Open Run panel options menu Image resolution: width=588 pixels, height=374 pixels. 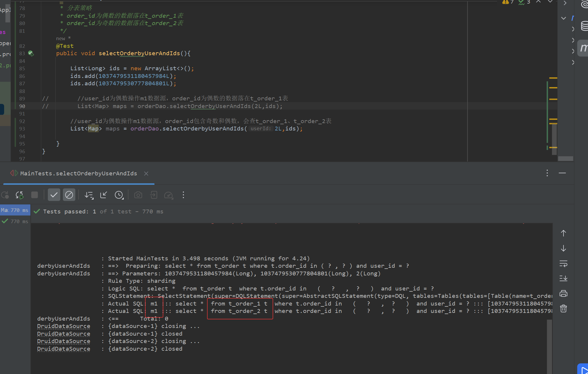[547, 173]
